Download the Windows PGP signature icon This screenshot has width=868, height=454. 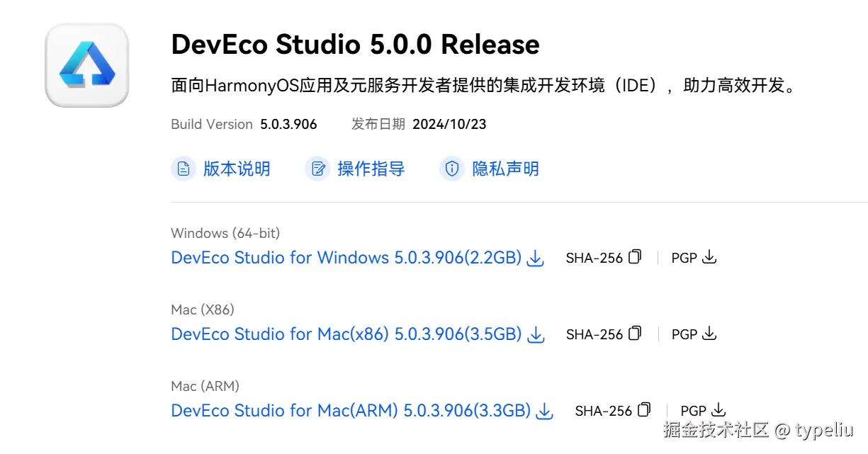[x=709, y=258]
